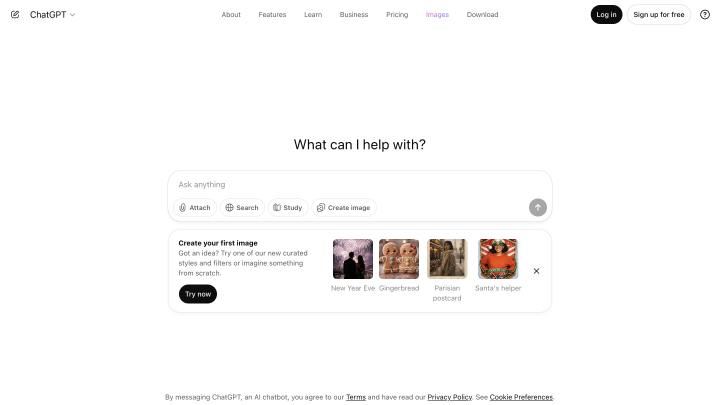Click the Log in button
This screenshot has height=405, width=720.
[606, 15]
